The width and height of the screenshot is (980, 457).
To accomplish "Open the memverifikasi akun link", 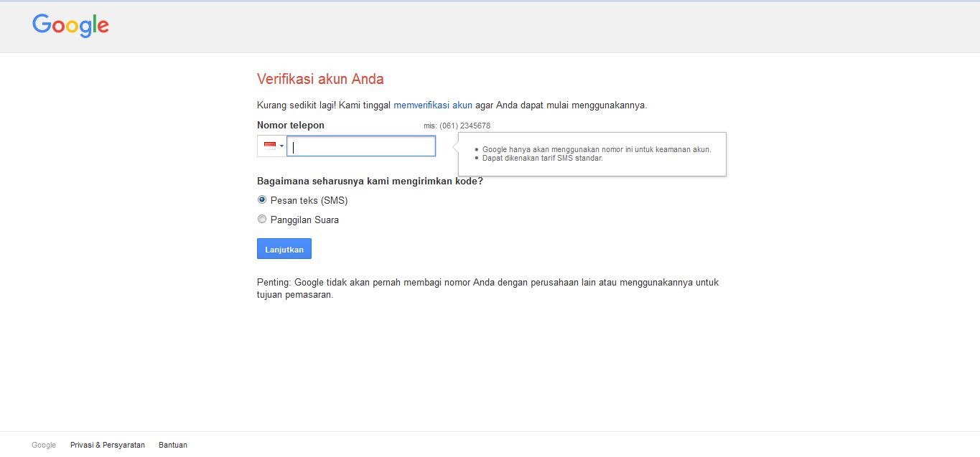I will tap(433, 105).
